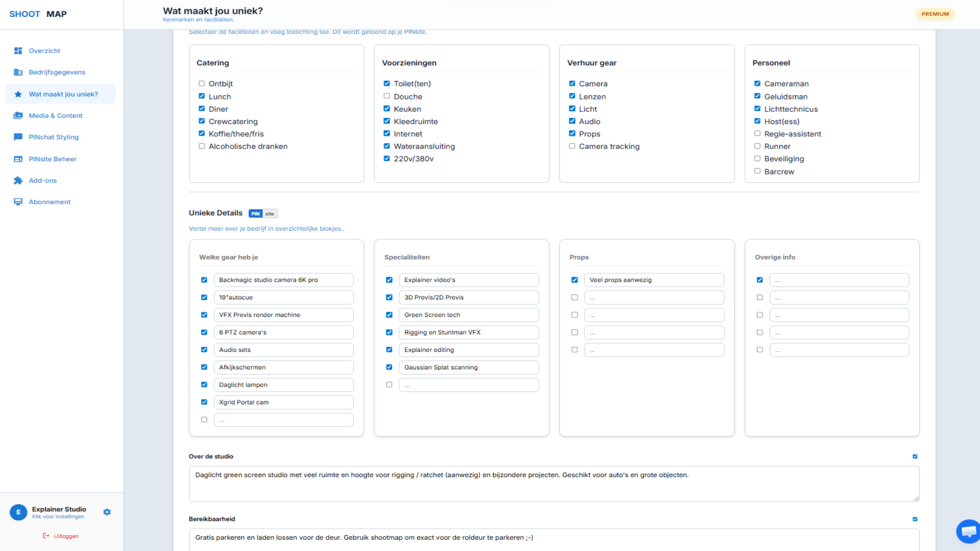Enable the Ontbijt catering checkbox

(202, 84)
